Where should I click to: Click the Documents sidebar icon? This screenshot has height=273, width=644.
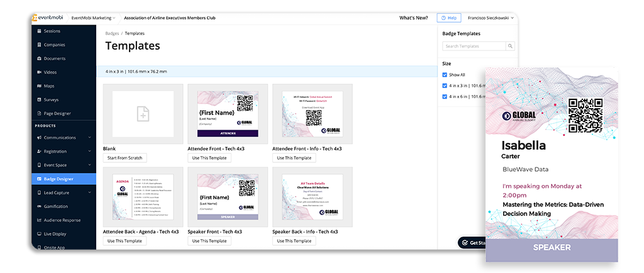point(39,58)
